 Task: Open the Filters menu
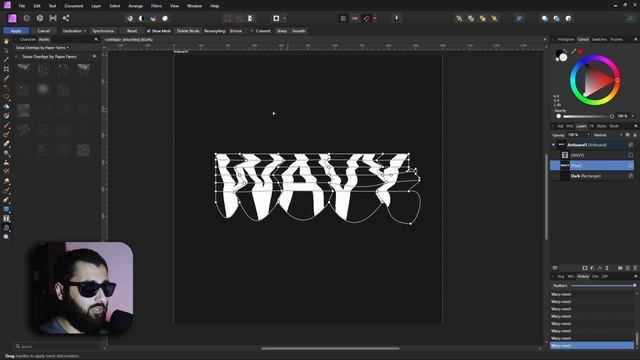pyautogui.click(x=156, y=6)
